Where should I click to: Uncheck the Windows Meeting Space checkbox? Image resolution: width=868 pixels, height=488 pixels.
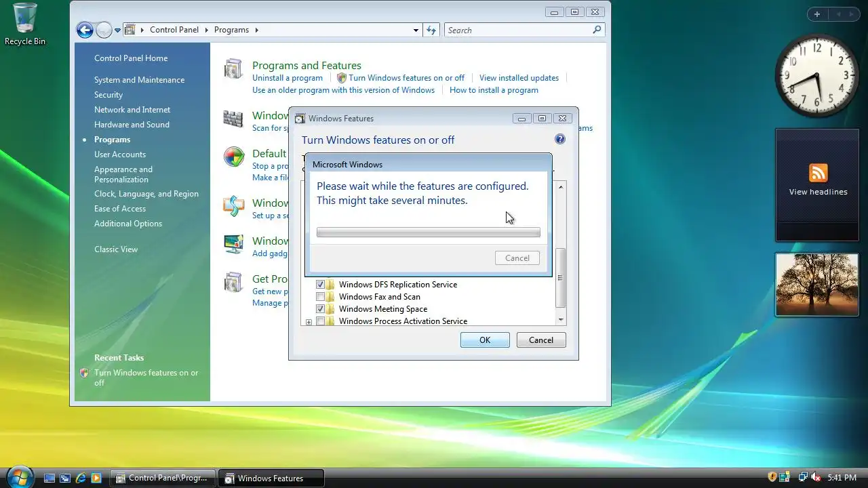pyautogui.click(x=320, y=309)
